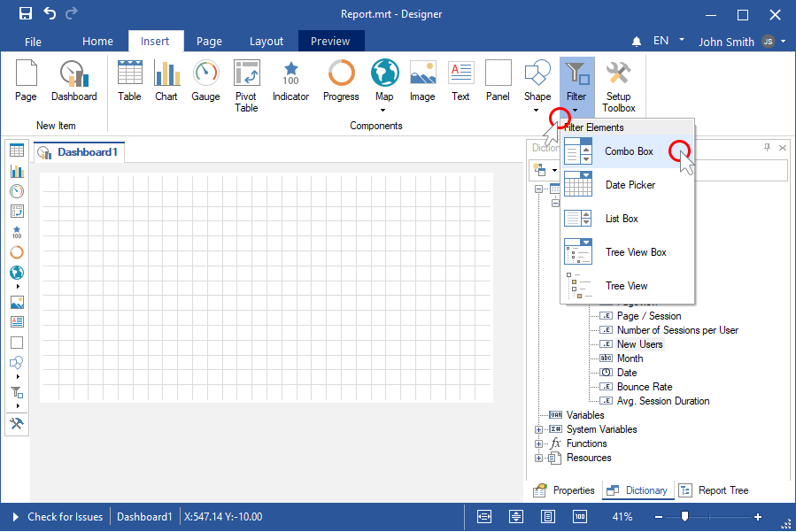Add a Progress component from ribbon
Image resolution: width=796 pixels, height=532 pixels.
point(341,81)
